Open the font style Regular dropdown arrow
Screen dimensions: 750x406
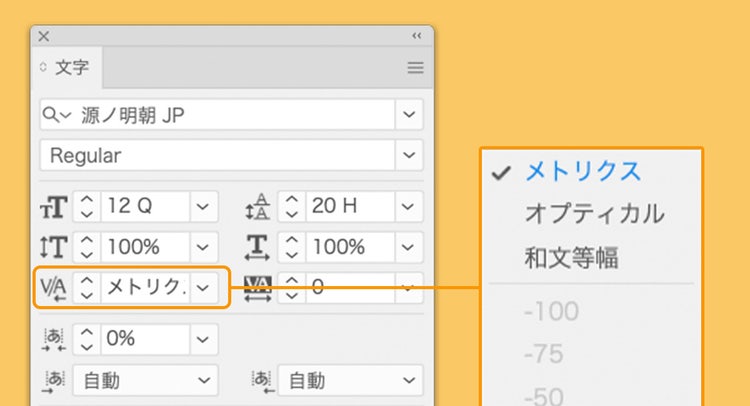[409, 155]
